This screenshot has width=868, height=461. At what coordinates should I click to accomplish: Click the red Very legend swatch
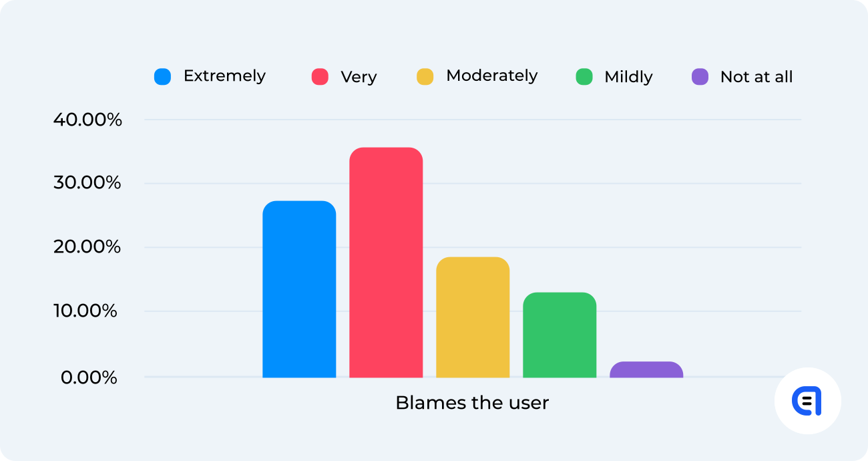pyautogui.click(x=320, y=77)
